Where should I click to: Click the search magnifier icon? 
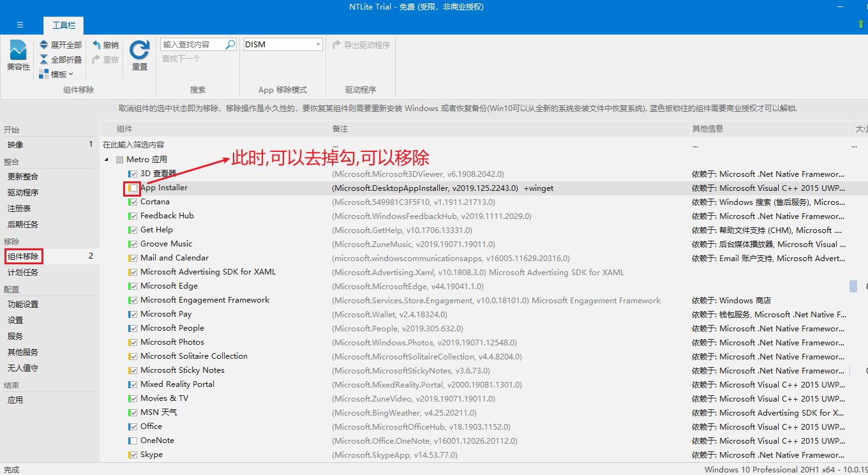(x=230, y=45)
